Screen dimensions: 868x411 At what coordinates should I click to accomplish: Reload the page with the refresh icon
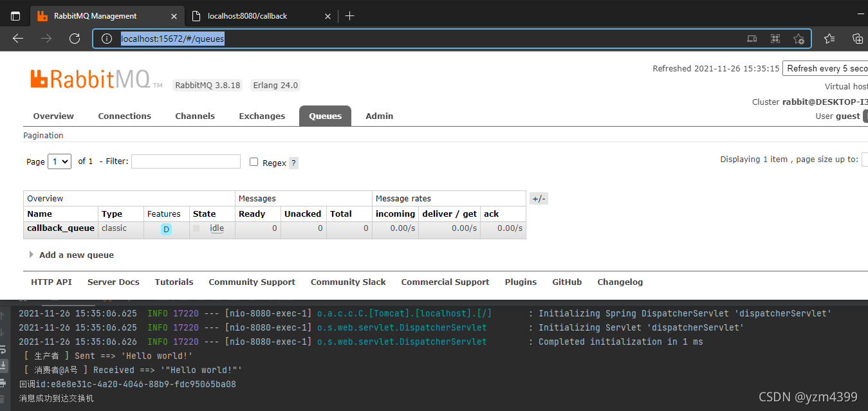[74, 39]
